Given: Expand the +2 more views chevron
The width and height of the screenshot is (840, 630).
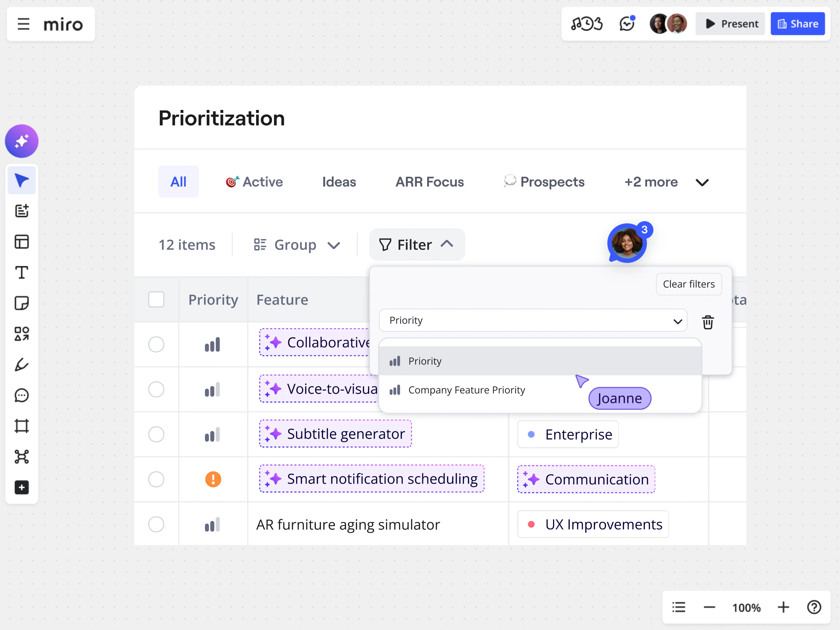Looking at the screenshot, I should pos(702,183).
